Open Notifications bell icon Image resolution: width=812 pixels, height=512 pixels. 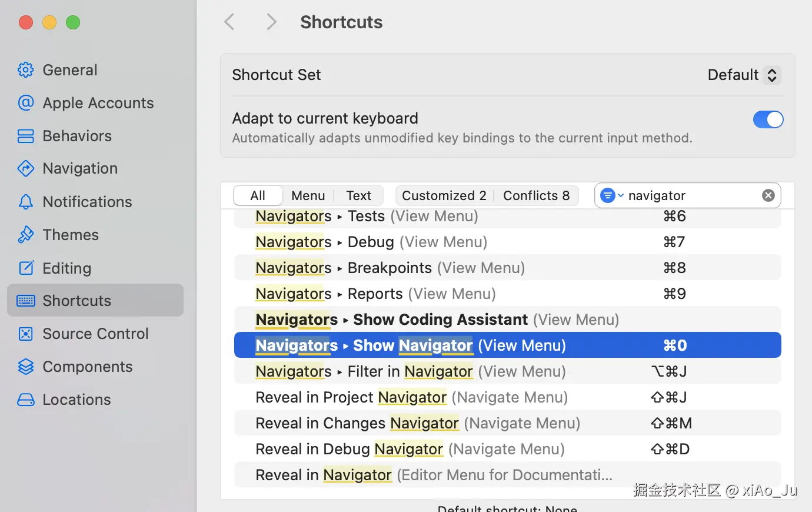pyautogui.click(x=26, y=202)
